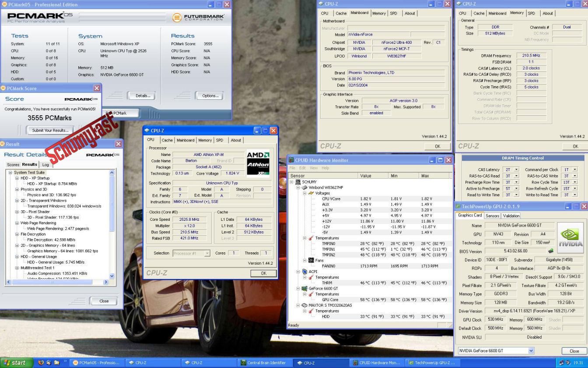Click the vertical scrollbar in Result Details
The width and height of the screenshot is (588, 368).
pos(112,224)
